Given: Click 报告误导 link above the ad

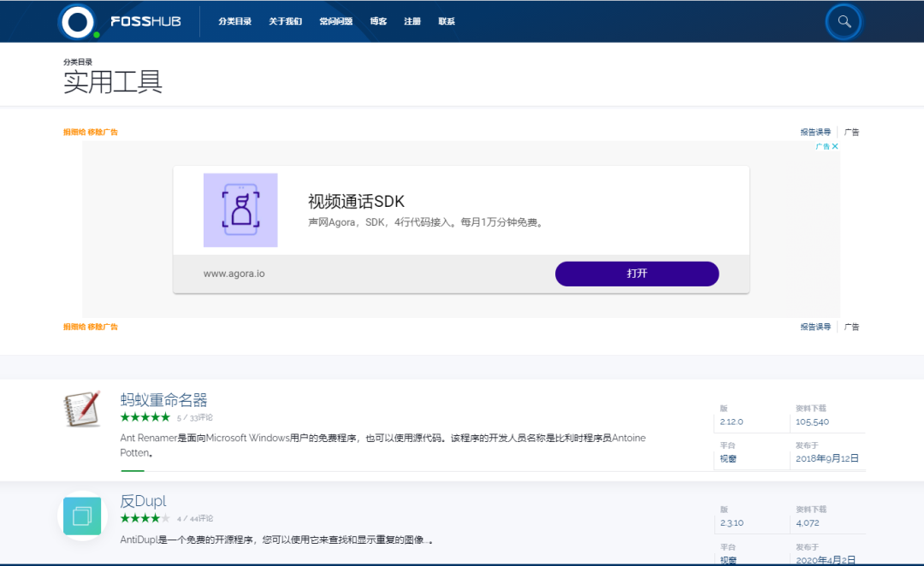Looking at the screenshot, I should (815, 132).
